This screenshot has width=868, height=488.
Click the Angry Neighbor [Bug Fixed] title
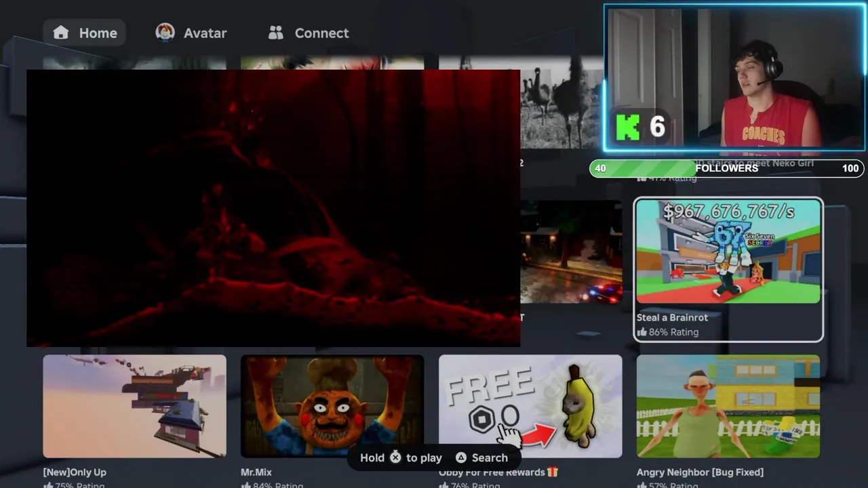click(x=700, y=472)
